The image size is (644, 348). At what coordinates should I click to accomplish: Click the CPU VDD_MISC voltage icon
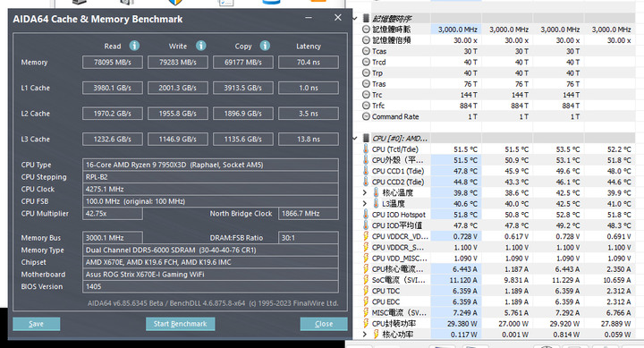366,258
